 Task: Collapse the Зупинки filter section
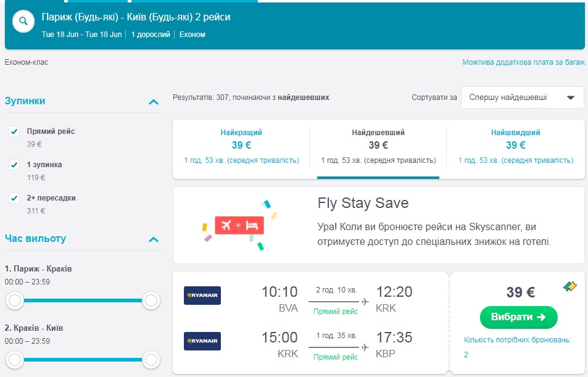pos(154,101)
